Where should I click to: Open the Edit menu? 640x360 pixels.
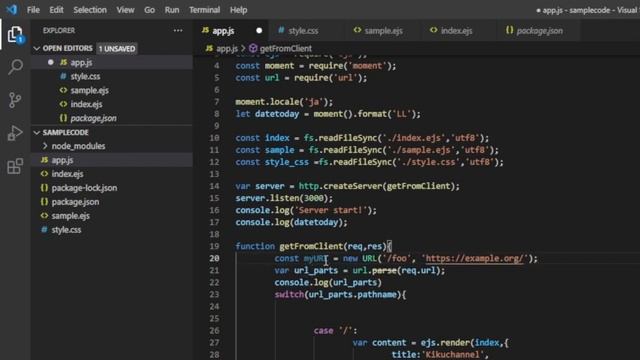[56, 10]
